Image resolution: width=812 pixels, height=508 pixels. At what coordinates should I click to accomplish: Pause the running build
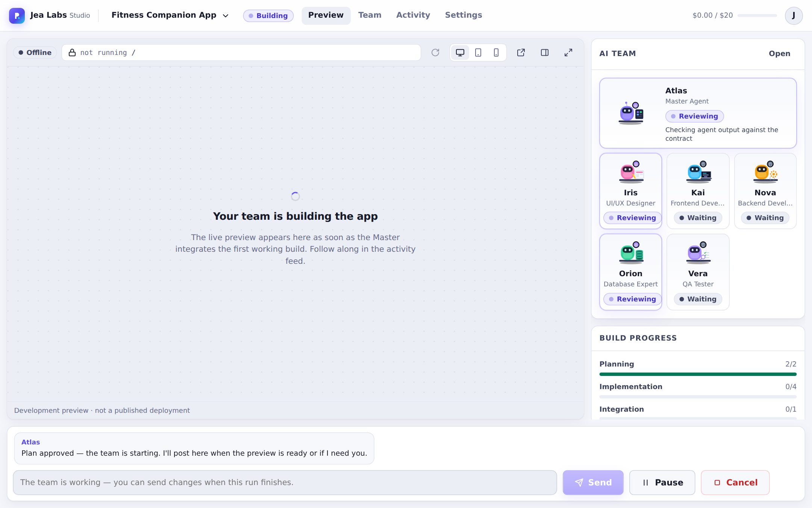click(662, 482)
